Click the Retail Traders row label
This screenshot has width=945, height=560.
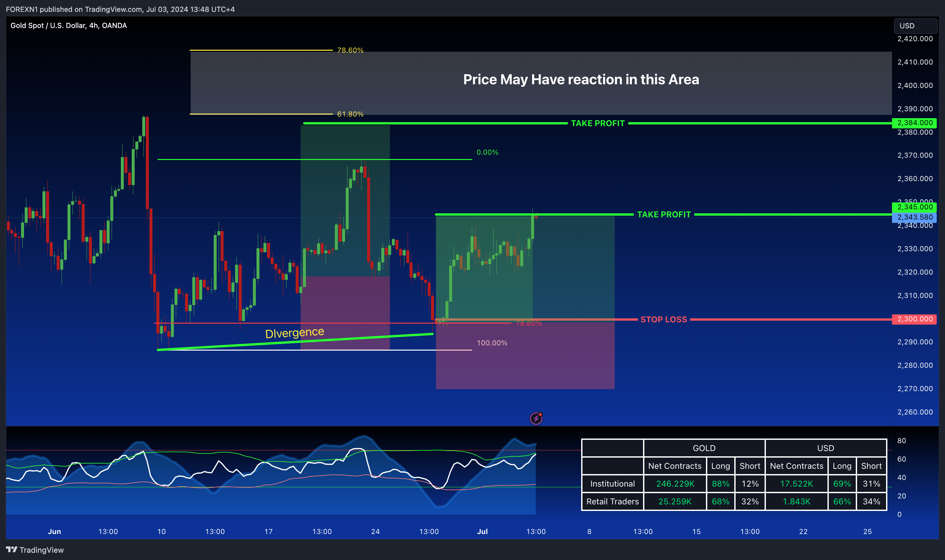pos(612,501)
